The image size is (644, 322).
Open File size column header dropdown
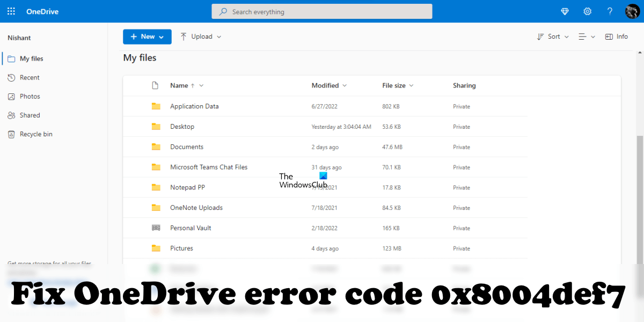click(x=398, y=85)
